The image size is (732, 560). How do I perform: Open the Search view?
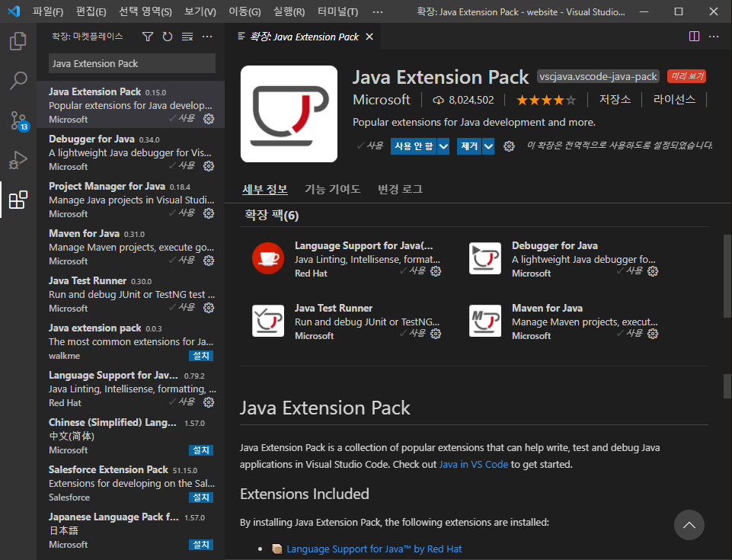coord(18,79)
